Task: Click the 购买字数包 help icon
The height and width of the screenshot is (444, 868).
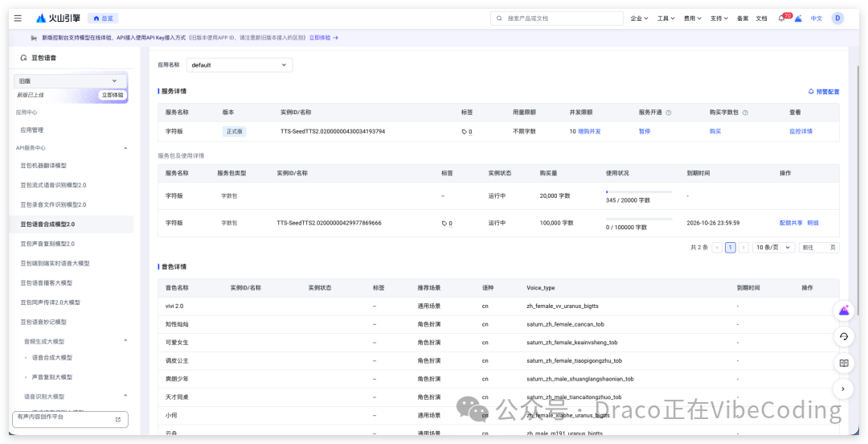Action: click(x=745, y=113)
